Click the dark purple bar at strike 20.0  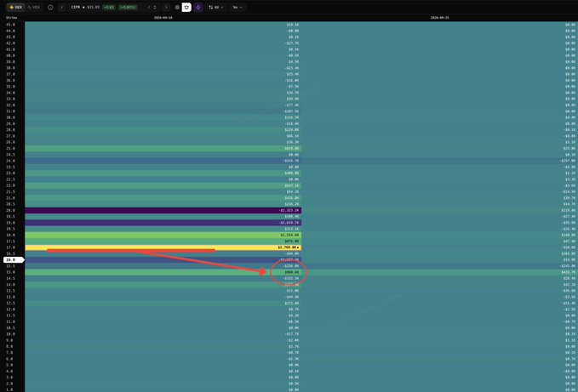[x=163, y=211]
